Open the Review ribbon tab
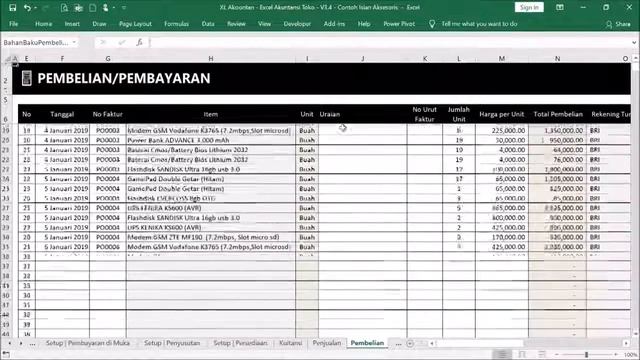Image resolution: width=640 pixels, height=360 pixels. coord(236,24)
